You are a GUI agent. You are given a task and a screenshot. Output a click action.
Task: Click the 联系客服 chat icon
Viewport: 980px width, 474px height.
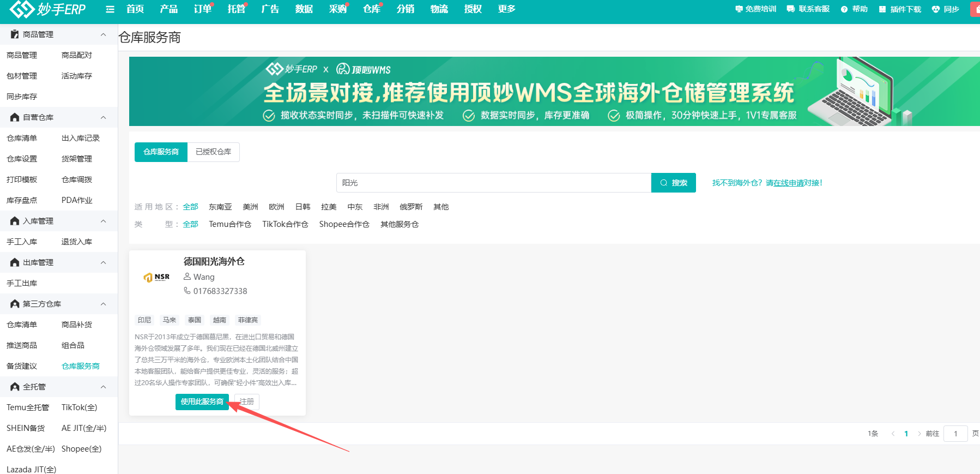pyautogui.click(x=790, y=9)
